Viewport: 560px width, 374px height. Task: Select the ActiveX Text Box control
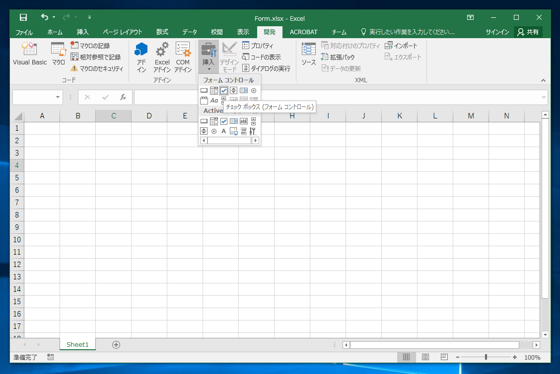point(244,121)
